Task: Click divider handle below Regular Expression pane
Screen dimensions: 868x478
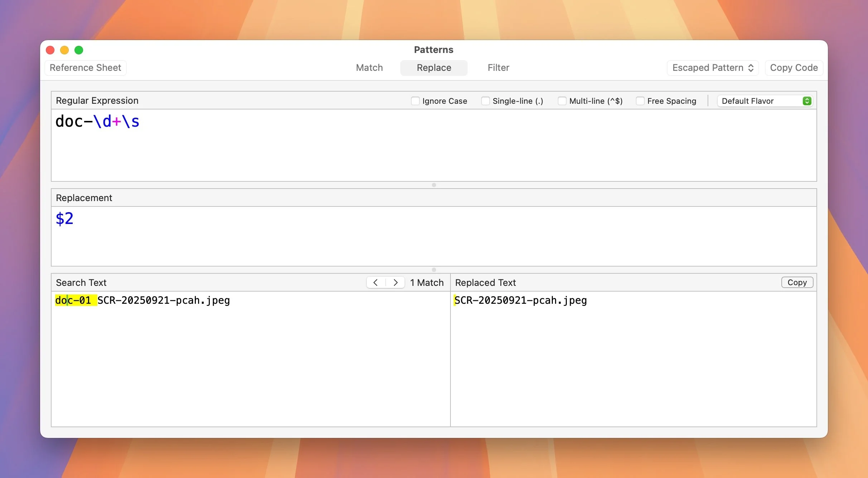Action: [x=434, y=185]
